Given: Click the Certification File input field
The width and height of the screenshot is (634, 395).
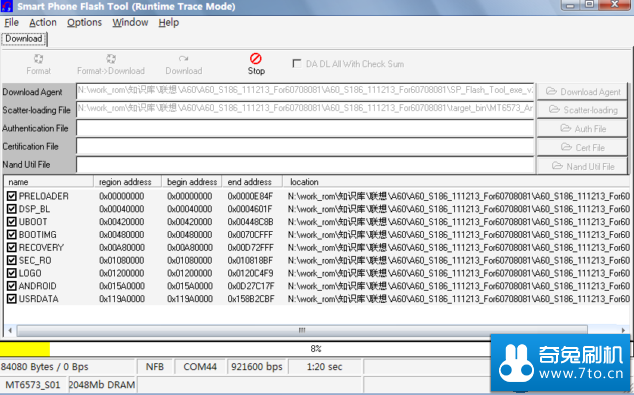Looking at the screenshot, I should click(x=305, y=146).
